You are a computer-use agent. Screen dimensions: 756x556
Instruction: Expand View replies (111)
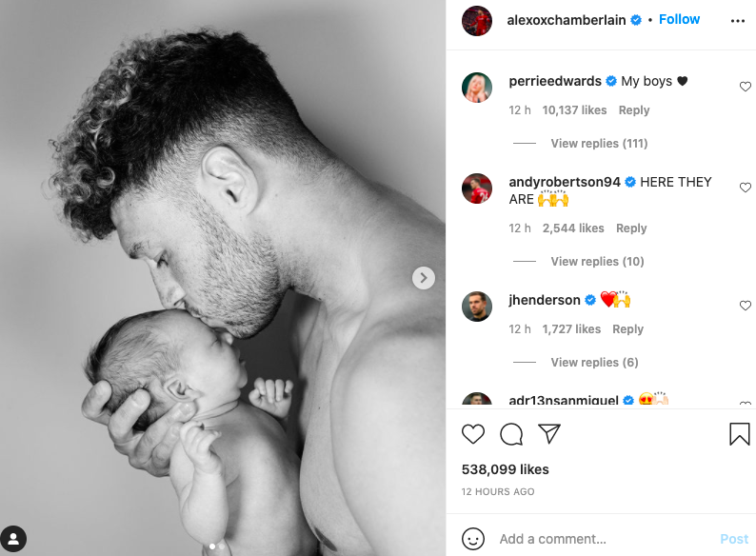pyautogui.click(x=599, y=143)
